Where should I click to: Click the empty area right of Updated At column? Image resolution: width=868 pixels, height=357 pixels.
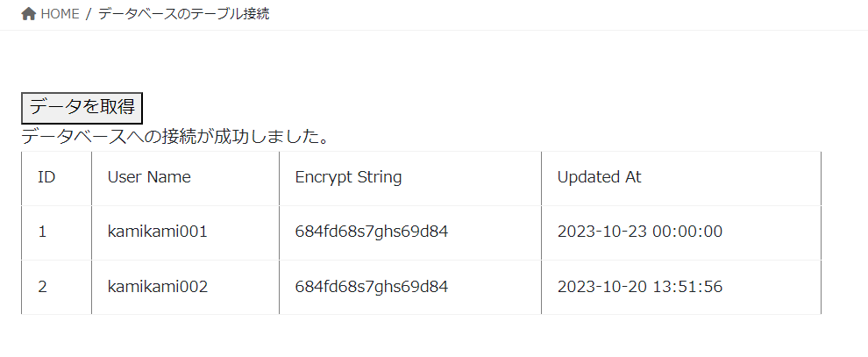pos(843,177)
